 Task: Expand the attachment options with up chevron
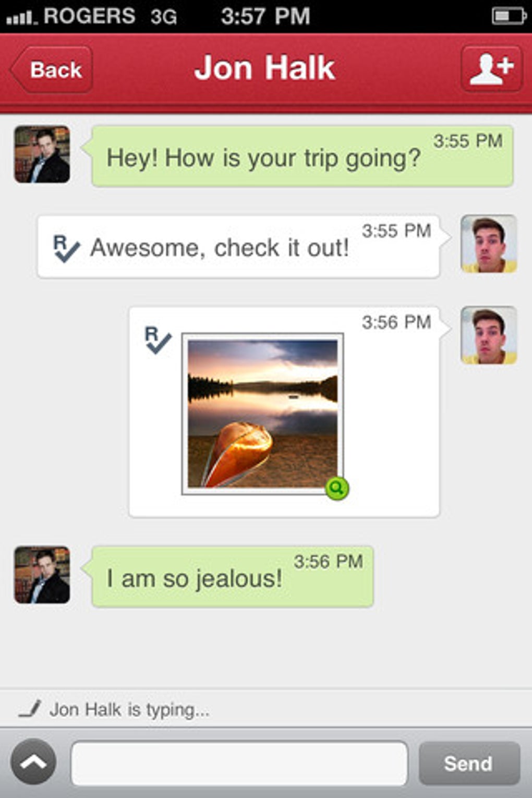[33, 762]
